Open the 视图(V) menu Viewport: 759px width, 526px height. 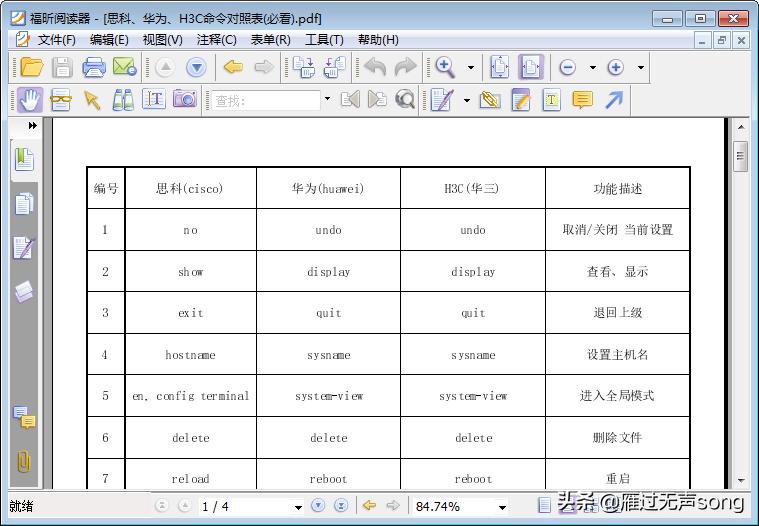pyautogui.click(x=162, y=40)
